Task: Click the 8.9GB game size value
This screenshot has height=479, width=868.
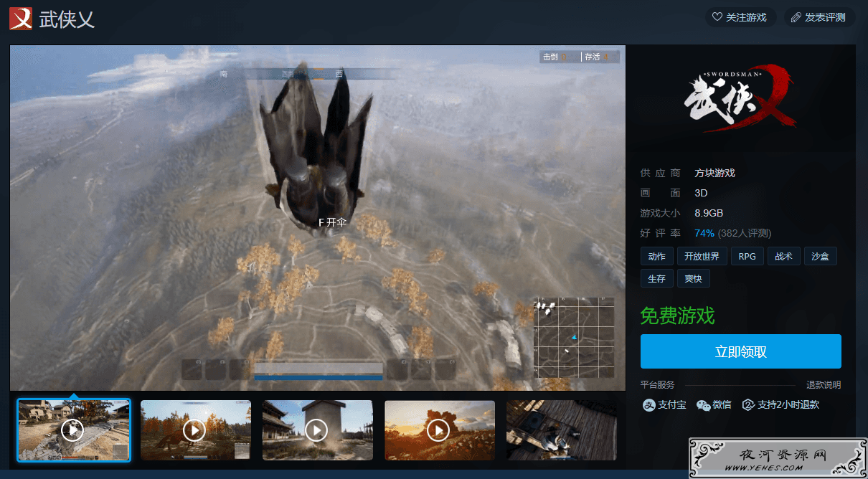Action: click(709, 213)
